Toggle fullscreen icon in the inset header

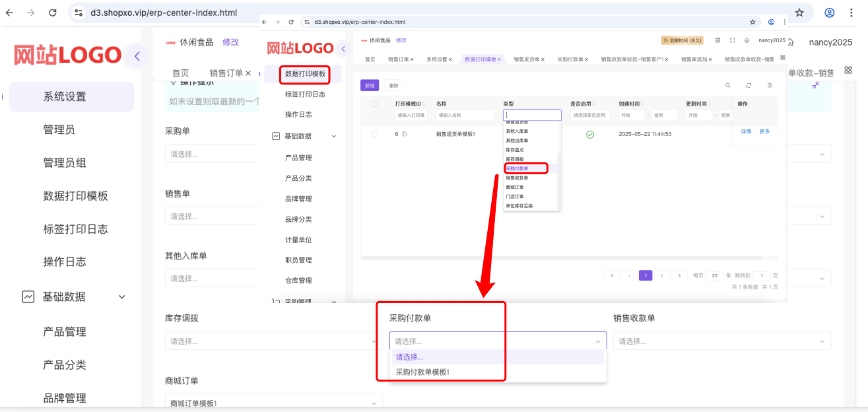[x=732, y=40]
